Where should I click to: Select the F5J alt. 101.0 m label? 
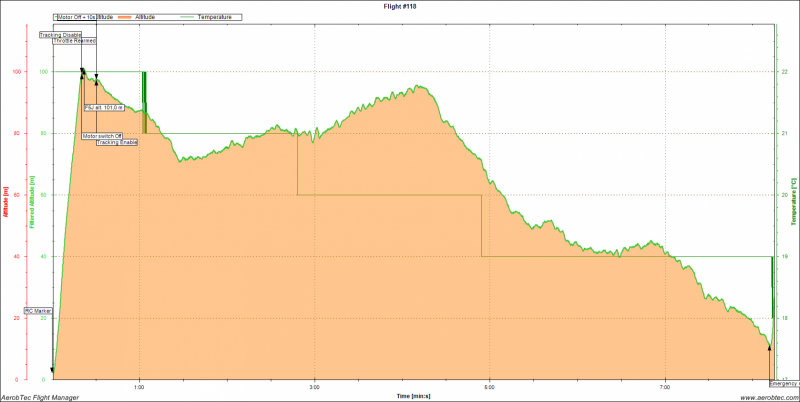pos(103,107)
